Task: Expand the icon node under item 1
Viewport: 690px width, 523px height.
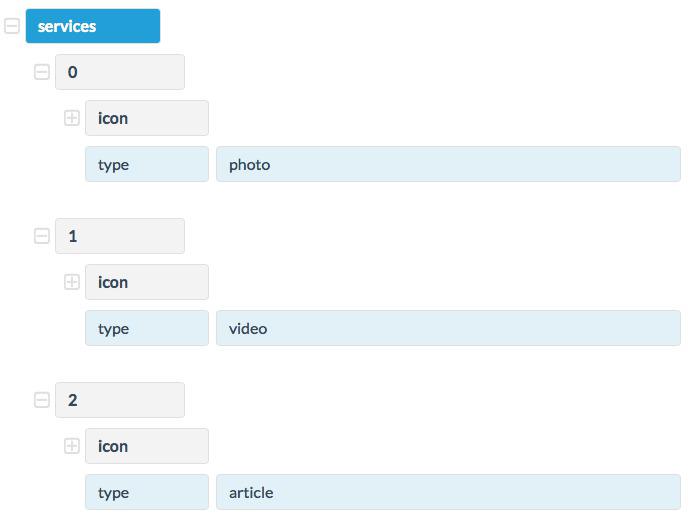Action: coord(72,282)
